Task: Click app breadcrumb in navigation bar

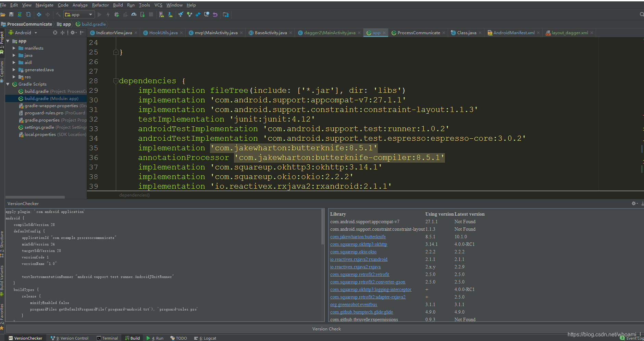Action: (64, 24)
